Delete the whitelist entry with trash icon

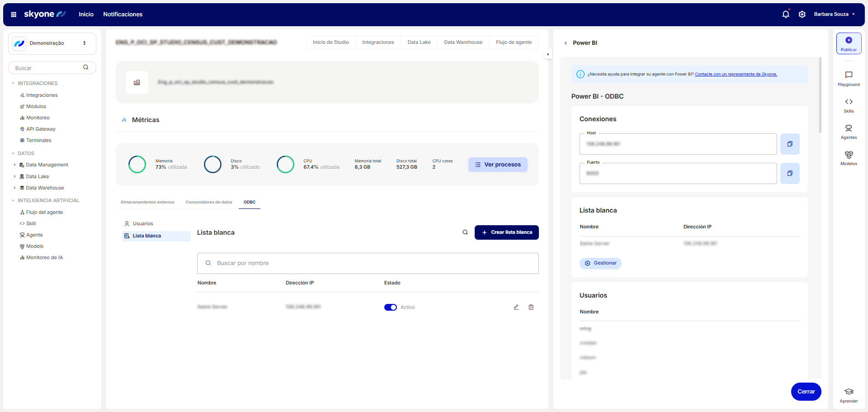coord(531,307)
